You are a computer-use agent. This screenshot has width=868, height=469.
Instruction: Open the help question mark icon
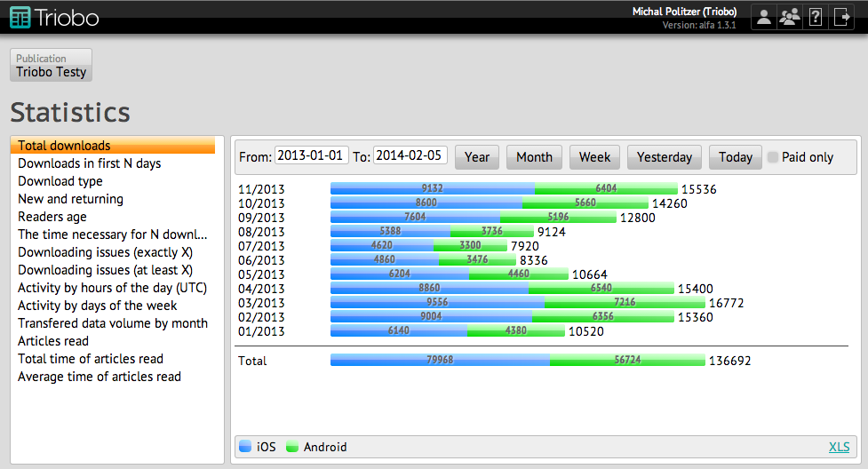pos(815,17)
